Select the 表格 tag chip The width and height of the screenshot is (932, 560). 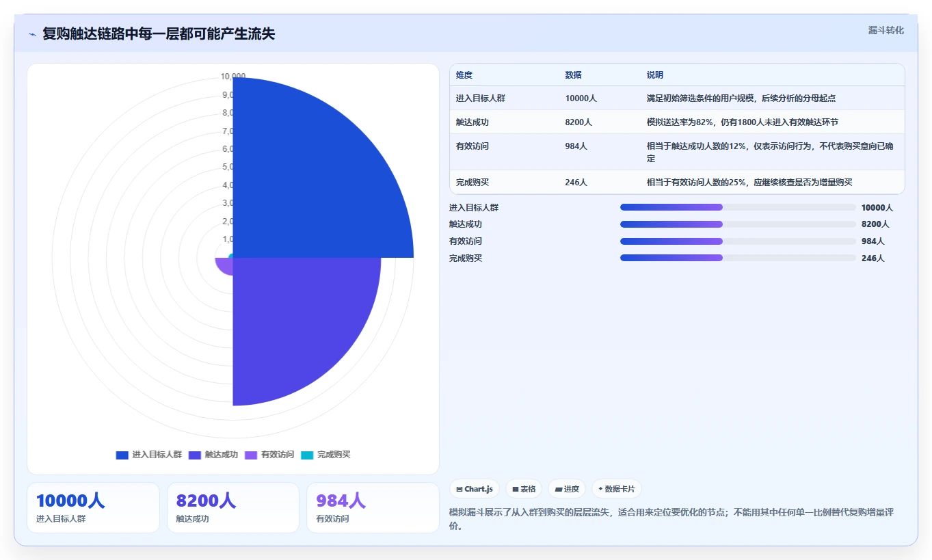524,489
